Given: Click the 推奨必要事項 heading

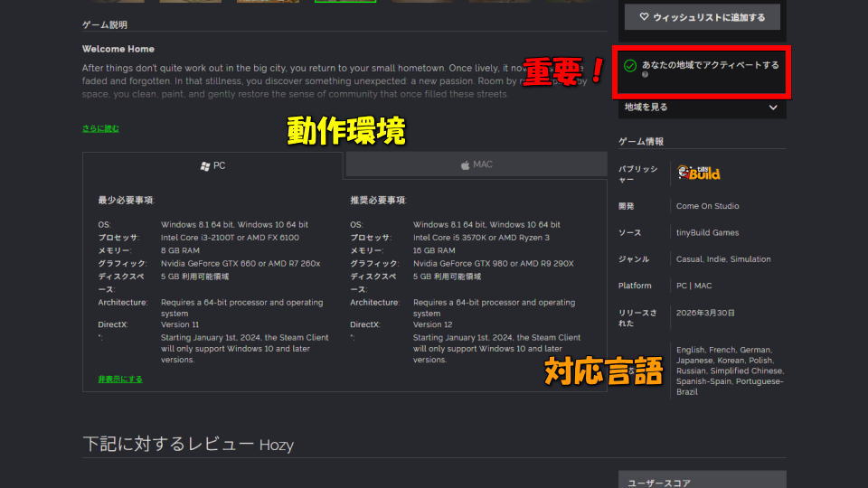Looking at the screenshot, I should pyautogui.click(x=378, y=201).
